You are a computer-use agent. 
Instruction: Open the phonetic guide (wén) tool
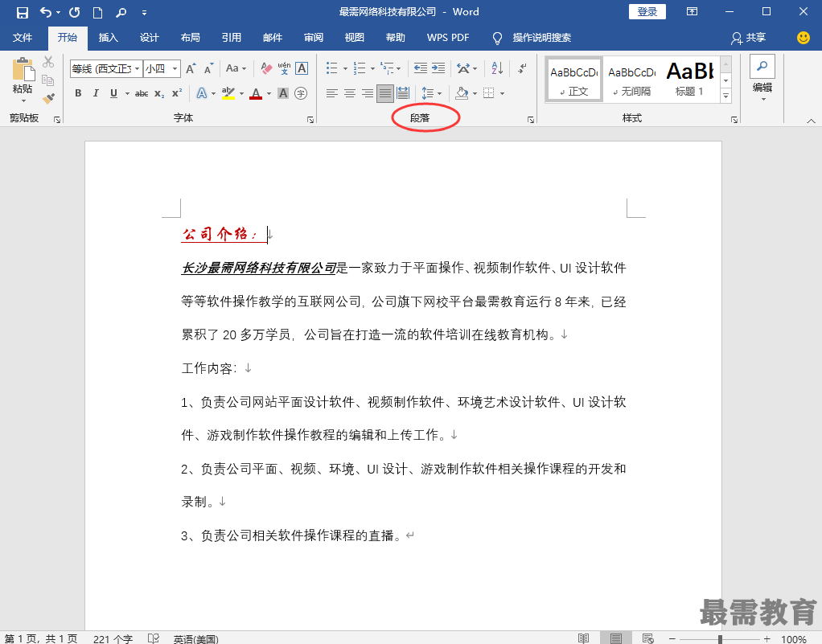pyautogui.click(x=284, y=68)
